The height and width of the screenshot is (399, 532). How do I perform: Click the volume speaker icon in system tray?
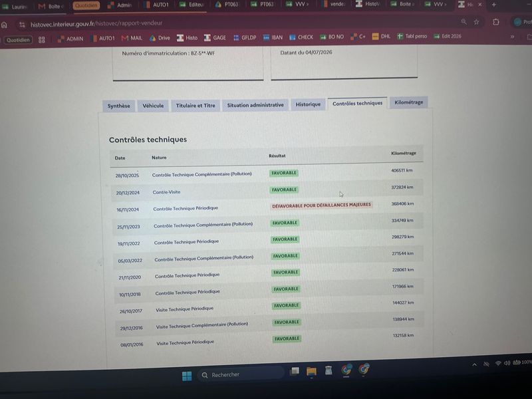pos(507,363)
